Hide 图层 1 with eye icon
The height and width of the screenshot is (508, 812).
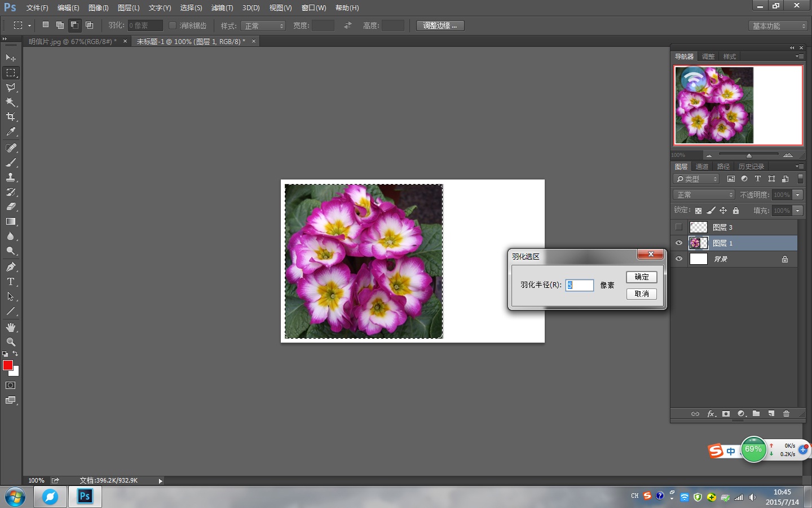(x=679, y=243)
